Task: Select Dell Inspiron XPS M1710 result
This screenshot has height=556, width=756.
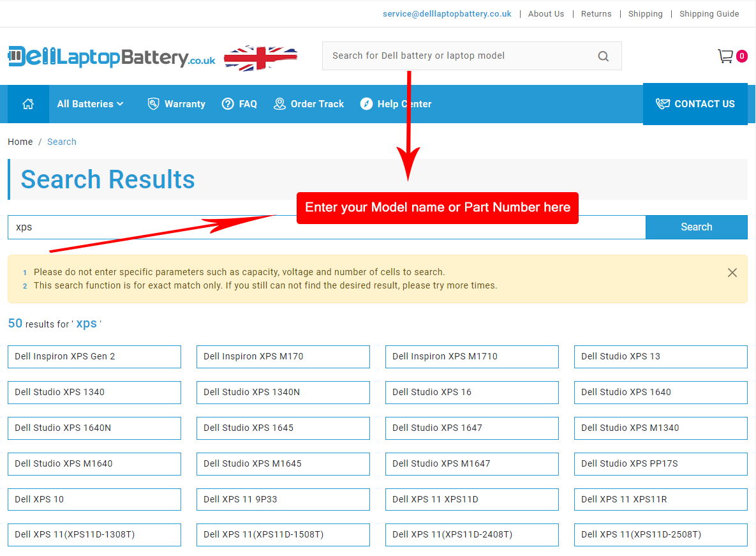Action: pyautogui.click(x=472, y=357)
